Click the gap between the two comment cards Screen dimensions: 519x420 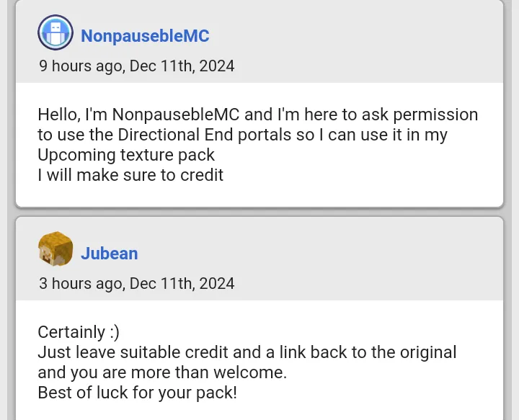click(259, 212)
